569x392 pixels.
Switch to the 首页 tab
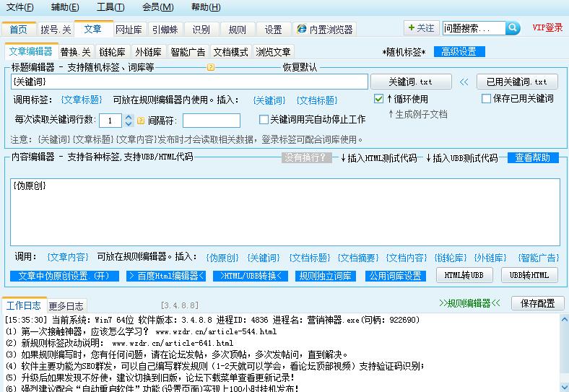(19, 30)
